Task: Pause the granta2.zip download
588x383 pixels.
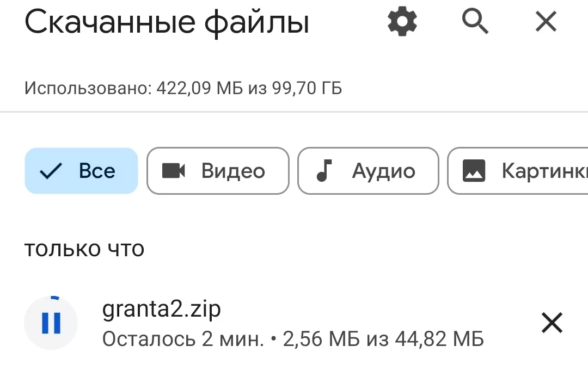Action: coord(51,323)
